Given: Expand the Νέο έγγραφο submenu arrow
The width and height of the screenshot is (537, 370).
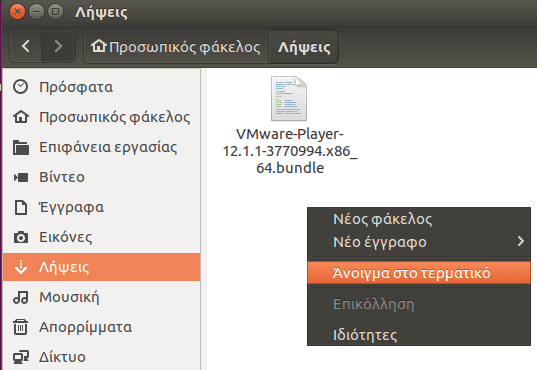Looking at the screenshot, I should 521,241.
